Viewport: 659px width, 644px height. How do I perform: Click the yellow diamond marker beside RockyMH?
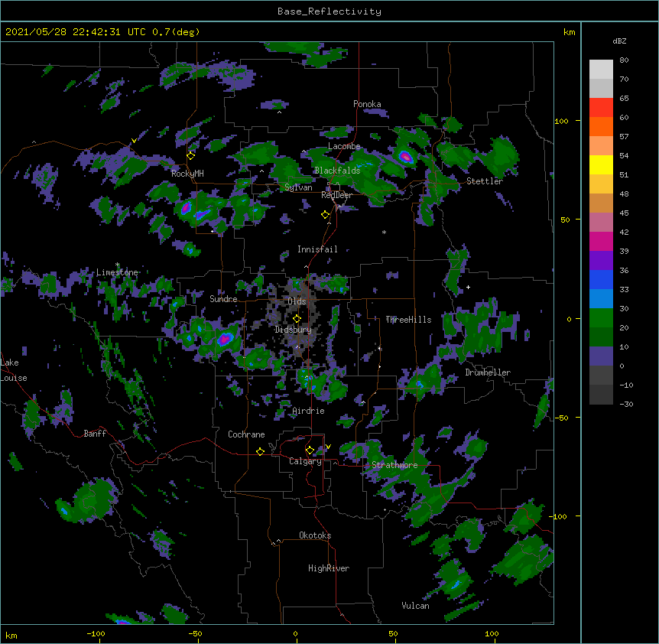pos(191,155)
